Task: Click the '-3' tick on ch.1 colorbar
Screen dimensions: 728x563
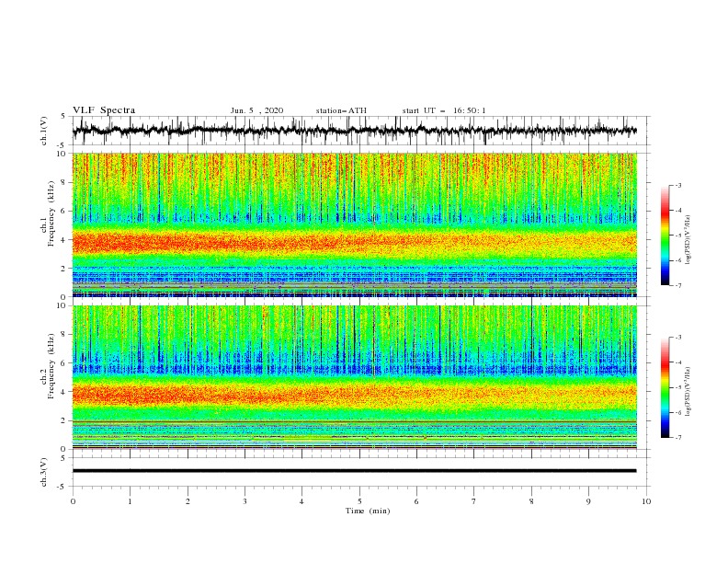Action: (x=678, y=185)
